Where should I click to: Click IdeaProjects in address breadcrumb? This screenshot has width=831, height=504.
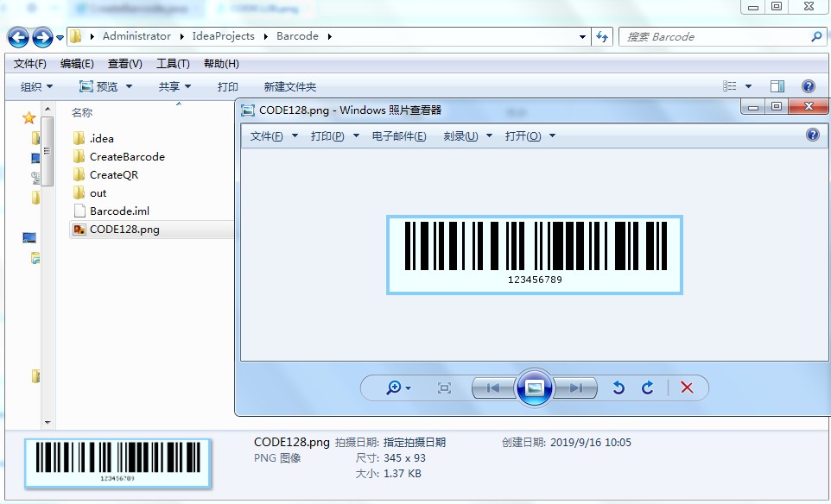[x=223, y=36]
